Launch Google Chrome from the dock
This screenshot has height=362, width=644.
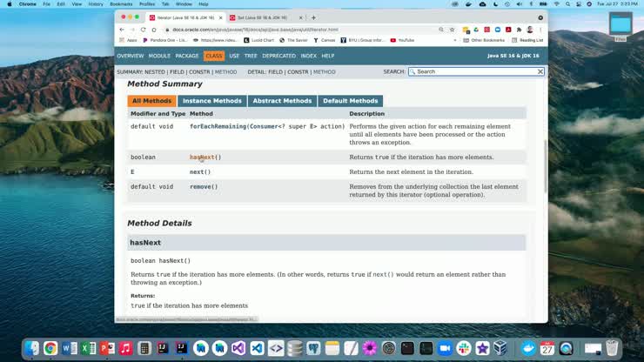pos(50,348)
